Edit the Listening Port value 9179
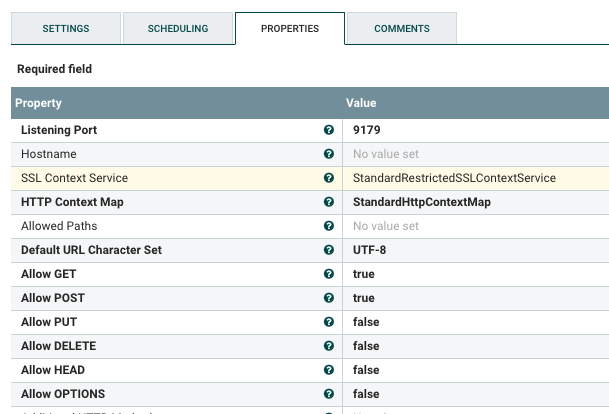Screen dimensions: 609x414 pos(367,130)
